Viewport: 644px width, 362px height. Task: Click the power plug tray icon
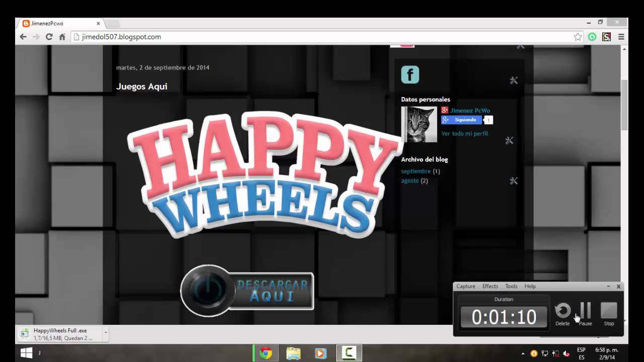[x=555, y=353]
